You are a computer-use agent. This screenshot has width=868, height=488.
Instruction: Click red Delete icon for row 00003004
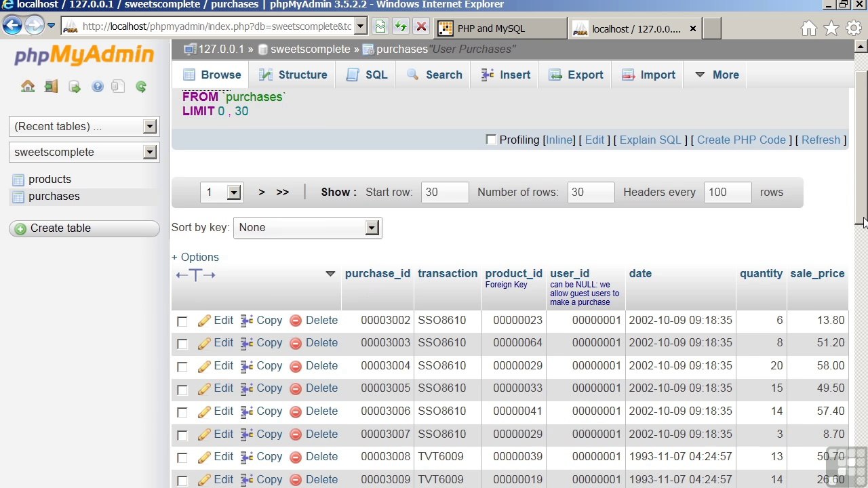coord(296,366)
